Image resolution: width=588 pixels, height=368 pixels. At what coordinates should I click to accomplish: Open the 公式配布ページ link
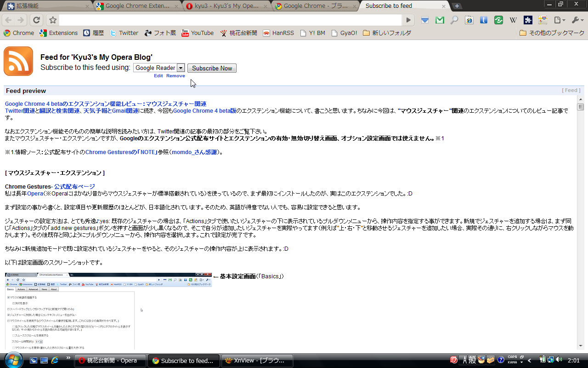[74, 186]
